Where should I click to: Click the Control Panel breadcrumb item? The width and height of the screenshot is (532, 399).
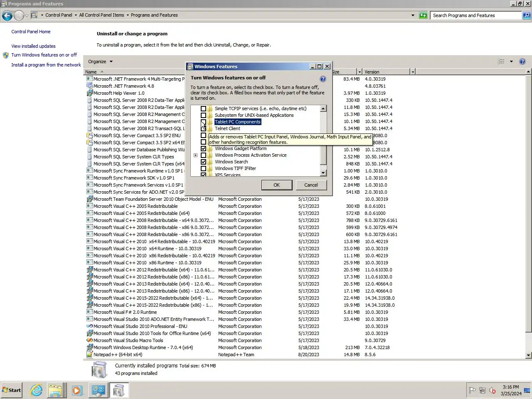pos(59,15)
